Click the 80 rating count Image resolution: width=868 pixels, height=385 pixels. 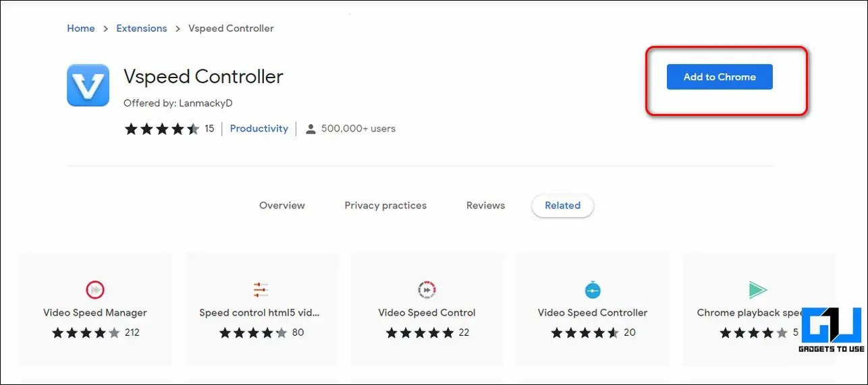(298, 332)
